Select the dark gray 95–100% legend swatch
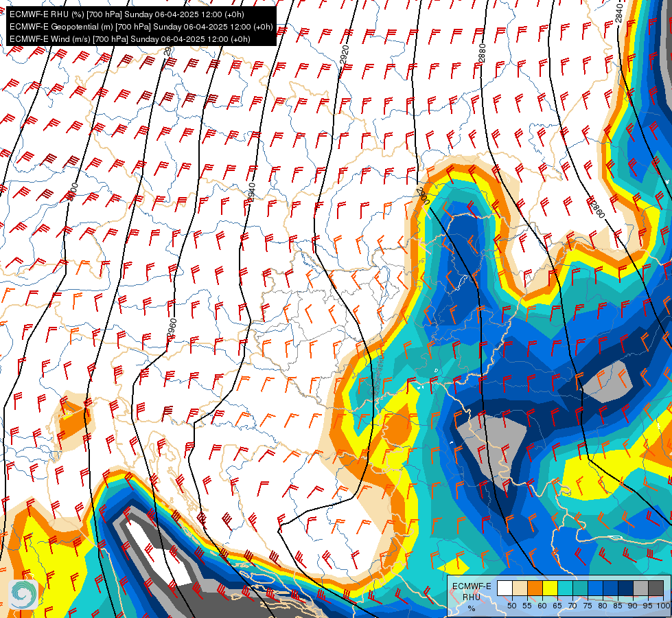 click(x=656, y=588)
